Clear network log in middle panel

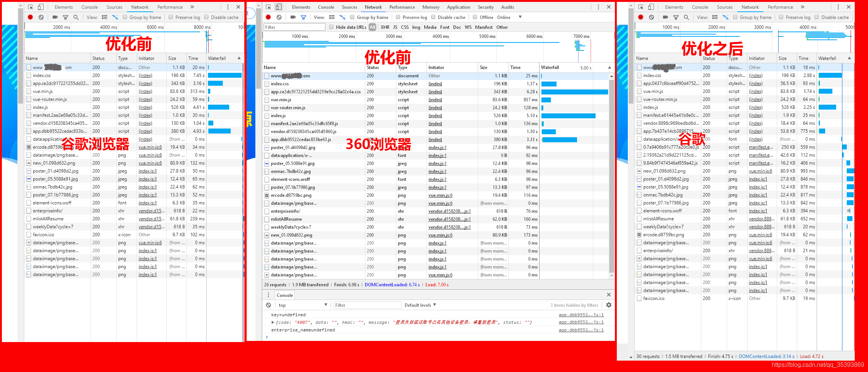[279, 17]
